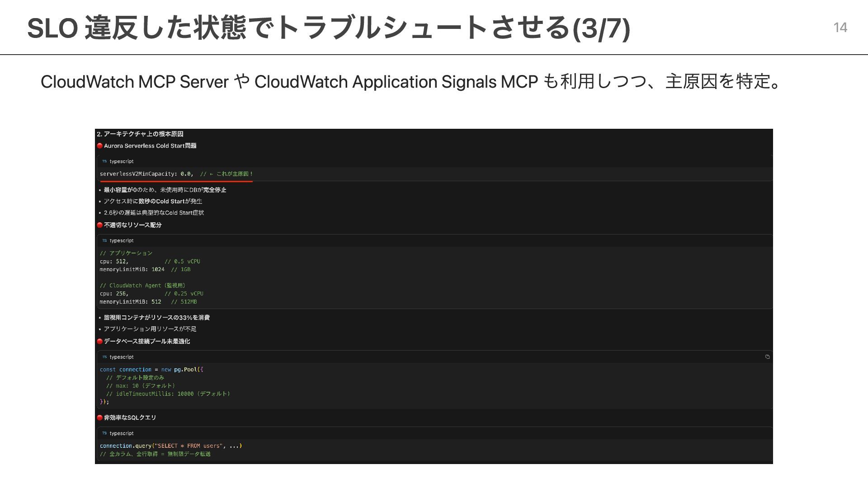The width and height of the screenshot is (868, 488).
Task: Click comment // CloudWatch Agent (監視用)
Action: [142, 286]
